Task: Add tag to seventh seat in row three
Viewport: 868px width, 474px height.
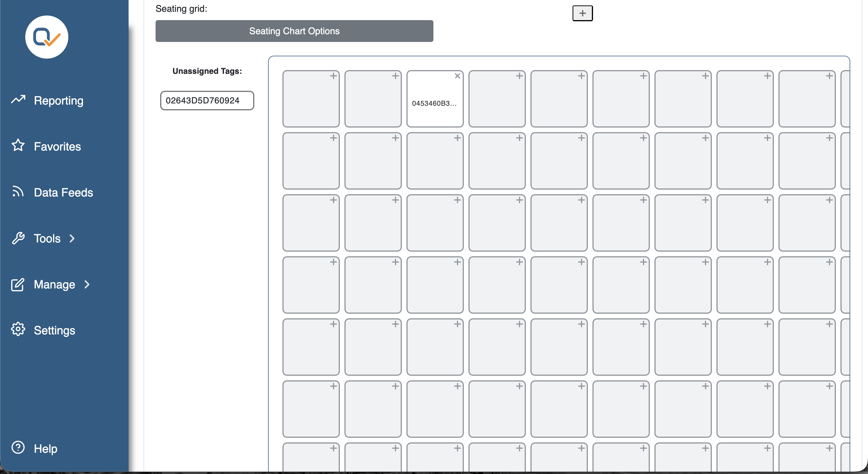Action: coord(705,200)
